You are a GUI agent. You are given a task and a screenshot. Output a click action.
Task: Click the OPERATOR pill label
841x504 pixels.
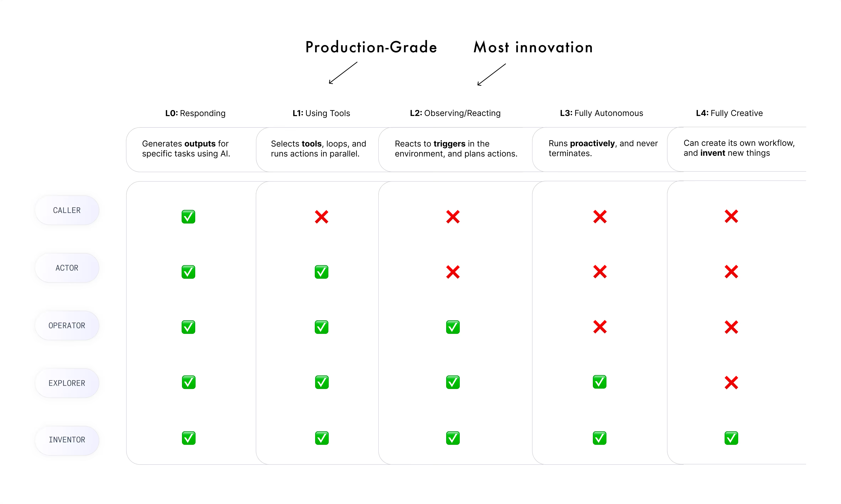[x=67, y=325]
